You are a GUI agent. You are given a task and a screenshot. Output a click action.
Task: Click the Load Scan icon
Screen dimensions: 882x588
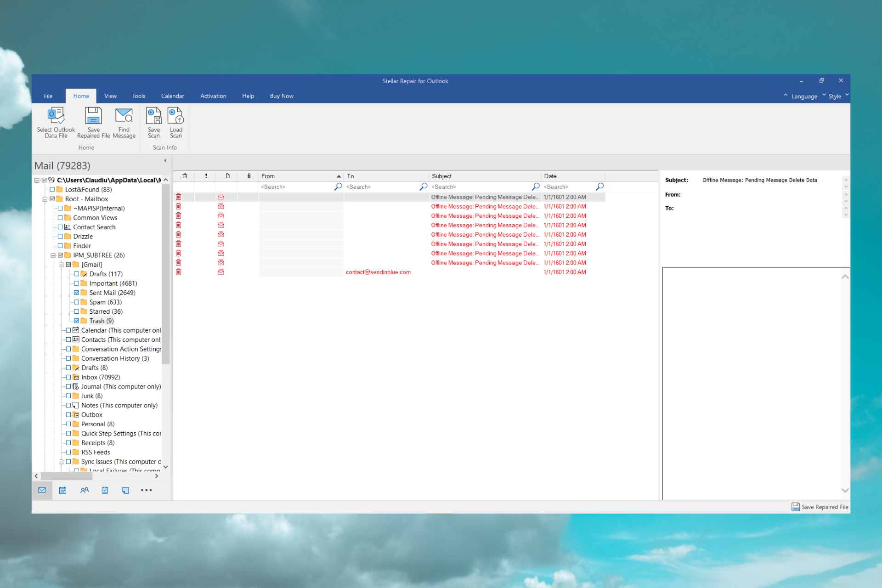point(176,116)
